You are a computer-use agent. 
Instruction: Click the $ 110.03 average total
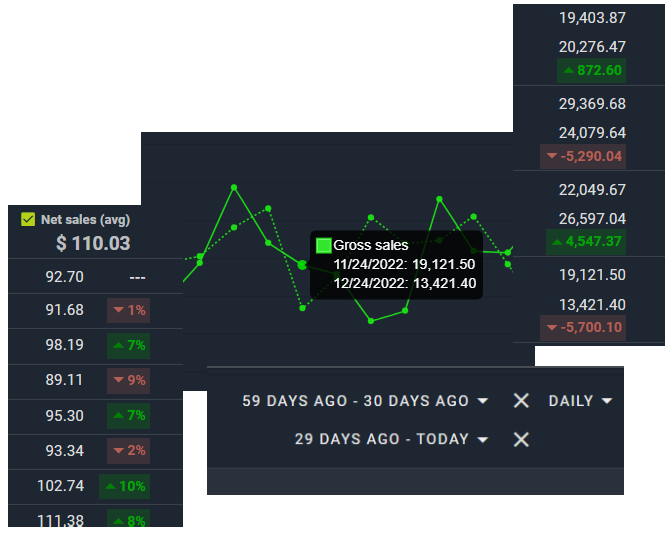coord(93,243)
